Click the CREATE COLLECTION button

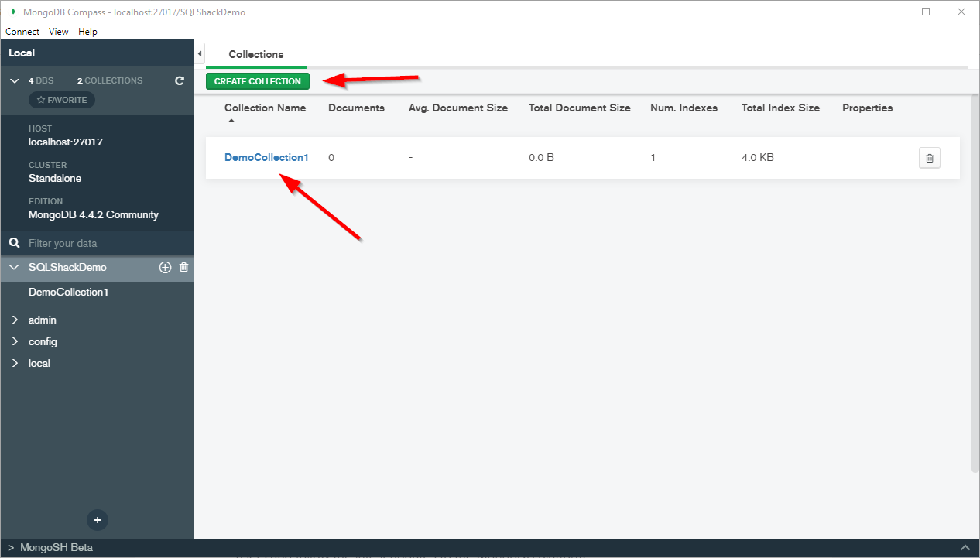coord(258,81)
